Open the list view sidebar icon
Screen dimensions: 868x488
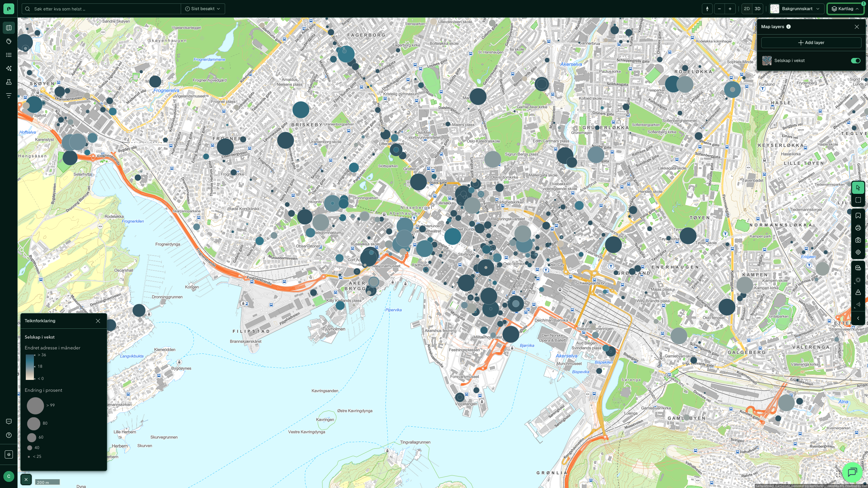click(x=9, y=55)
